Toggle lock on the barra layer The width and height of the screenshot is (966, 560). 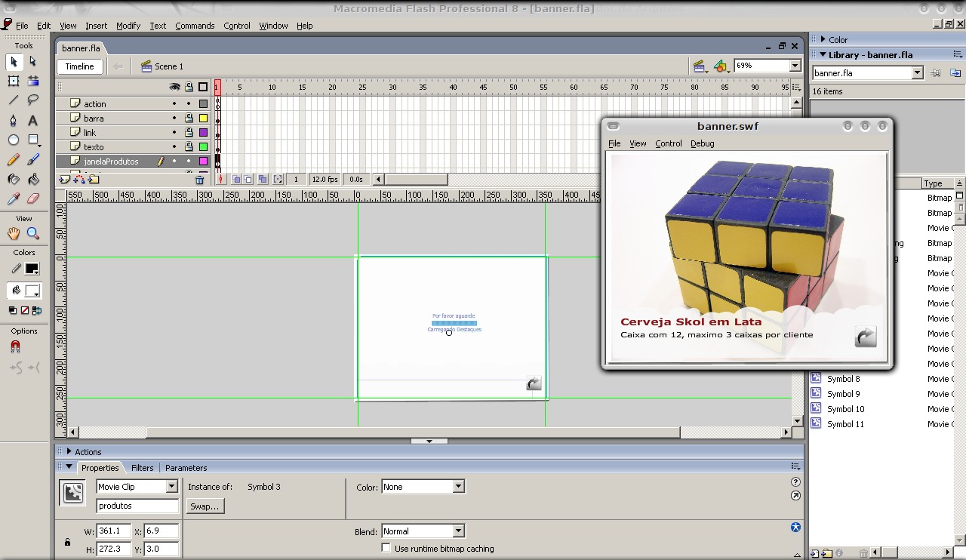pyautogui.click(x=189, y=118)
